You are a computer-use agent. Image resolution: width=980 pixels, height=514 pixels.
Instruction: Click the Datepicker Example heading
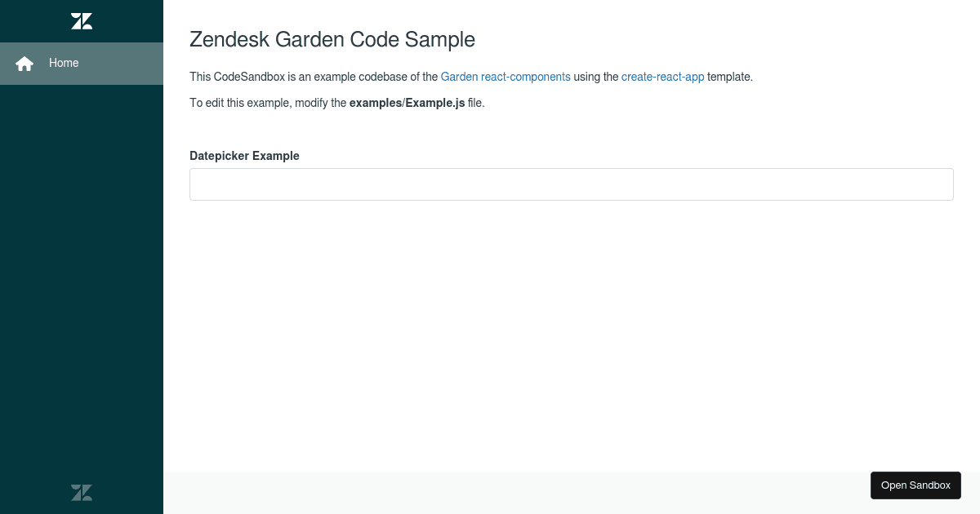244,155
